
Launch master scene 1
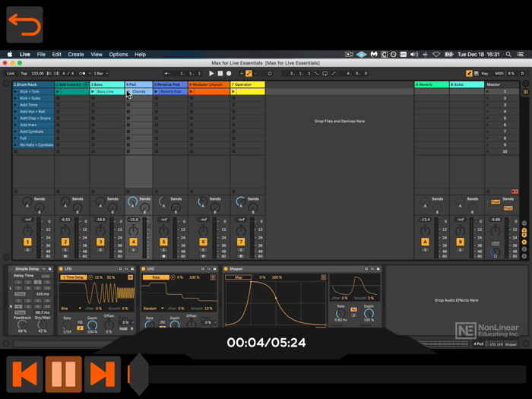tap(488, 92)
